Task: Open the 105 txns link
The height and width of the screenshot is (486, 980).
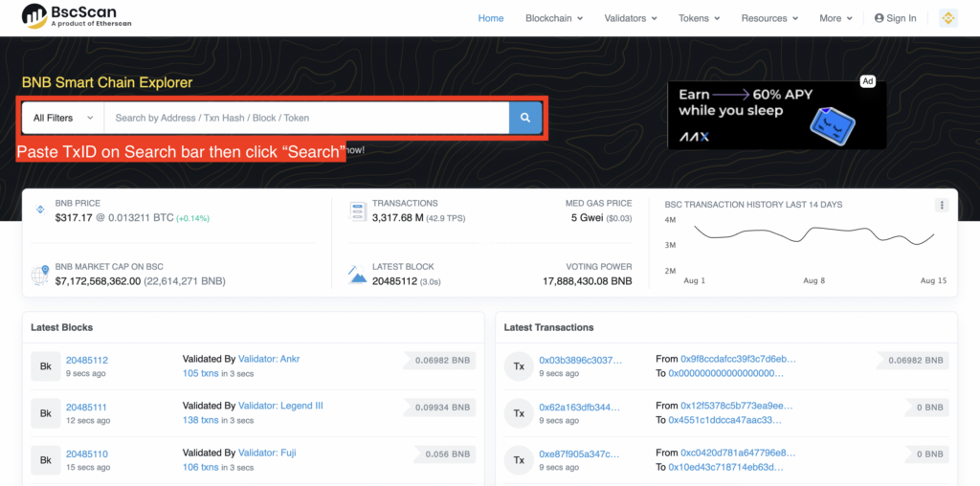Action: [x=201, y=373]
